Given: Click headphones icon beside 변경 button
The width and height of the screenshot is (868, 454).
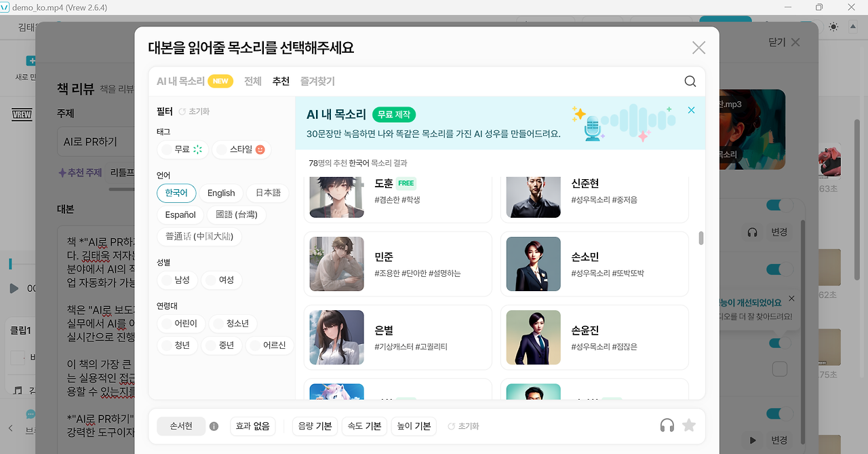Looking at the screenshot, I should [752, 232].
